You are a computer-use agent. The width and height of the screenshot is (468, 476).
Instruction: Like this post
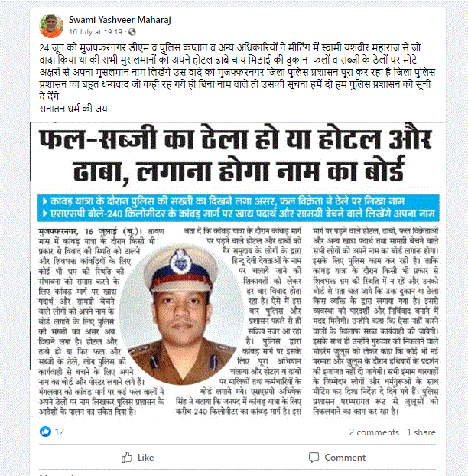click(x=138, y=458)
